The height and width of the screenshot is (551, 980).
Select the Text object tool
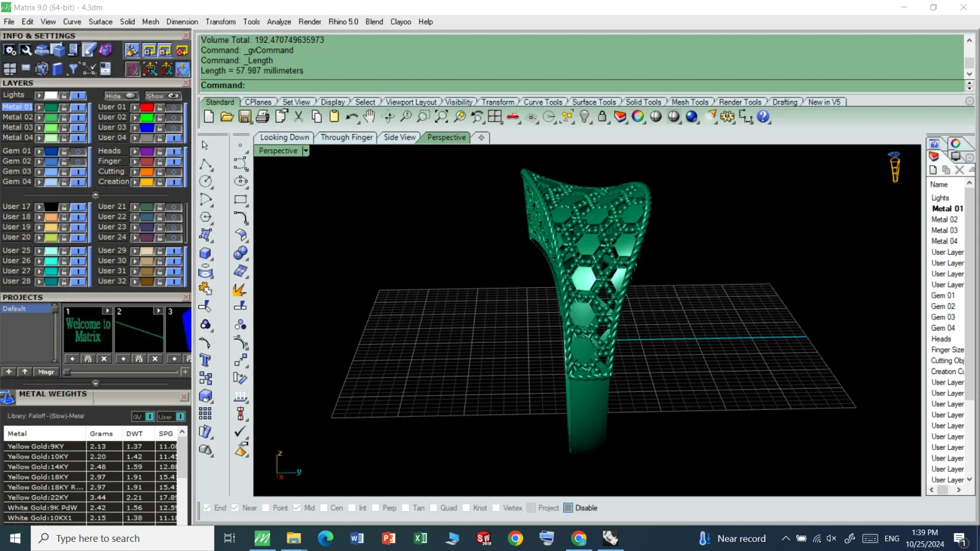[206, 360]
